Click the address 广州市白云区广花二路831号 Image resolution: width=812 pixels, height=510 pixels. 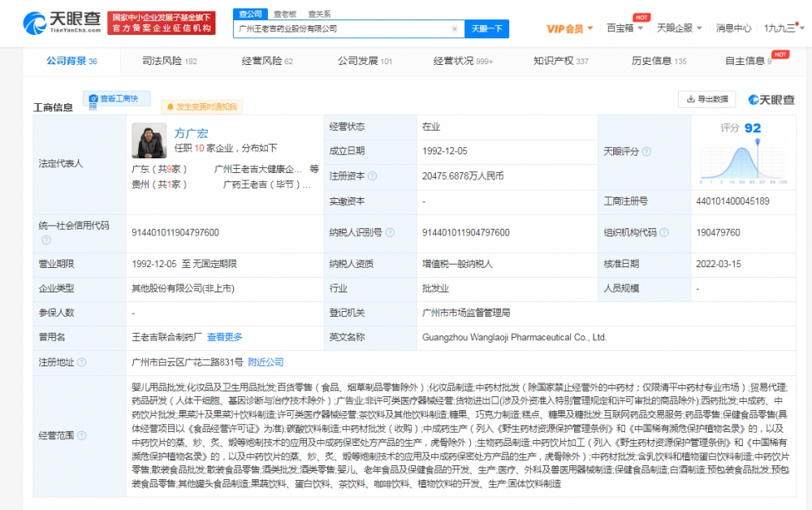click(x=188, y=362)
